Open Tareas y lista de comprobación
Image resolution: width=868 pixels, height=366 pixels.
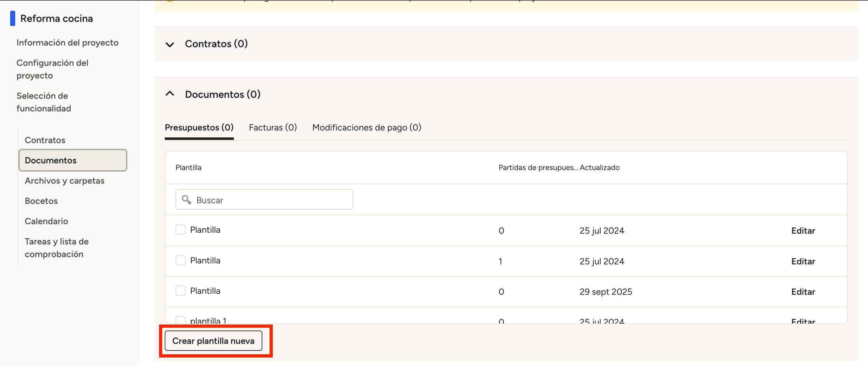click(x=56, y=248)
